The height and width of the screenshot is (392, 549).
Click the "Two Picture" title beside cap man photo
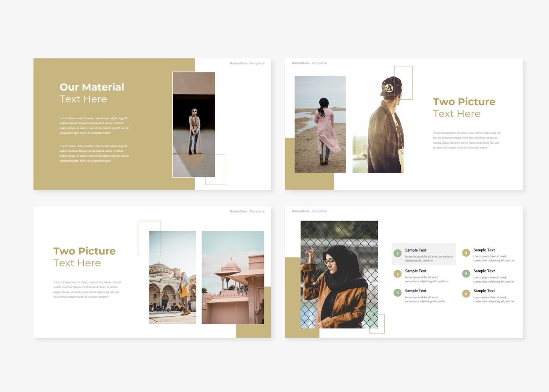click(464, 102)
